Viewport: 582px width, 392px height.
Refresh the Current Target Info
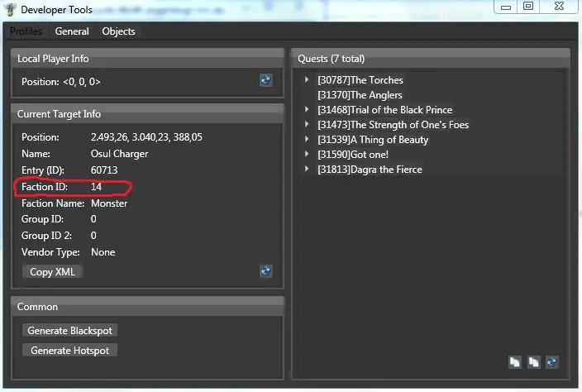pyautogui.click(x=265, y=271)
